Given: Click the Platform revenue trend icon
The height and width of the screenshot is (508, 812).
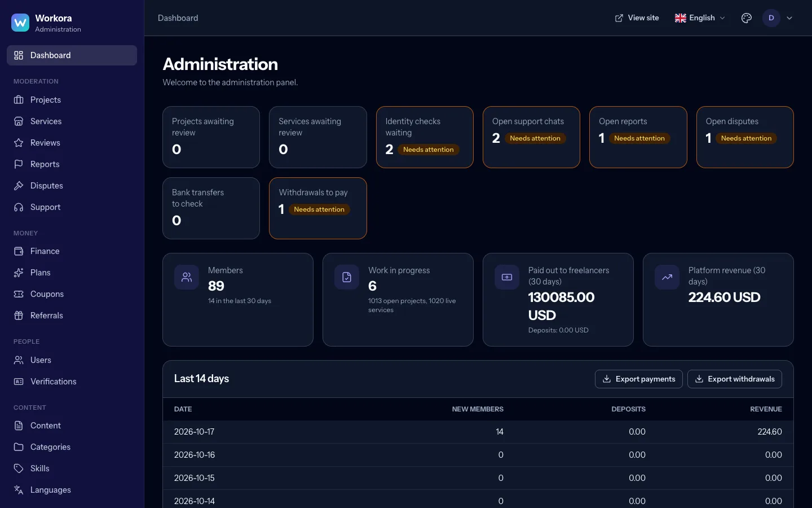Looking at the screenshot, I should pyautogui.click(x=667, y=277).
